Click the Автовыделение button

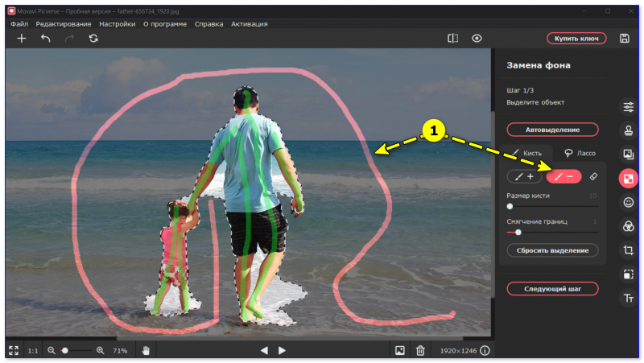pos(552,130)
